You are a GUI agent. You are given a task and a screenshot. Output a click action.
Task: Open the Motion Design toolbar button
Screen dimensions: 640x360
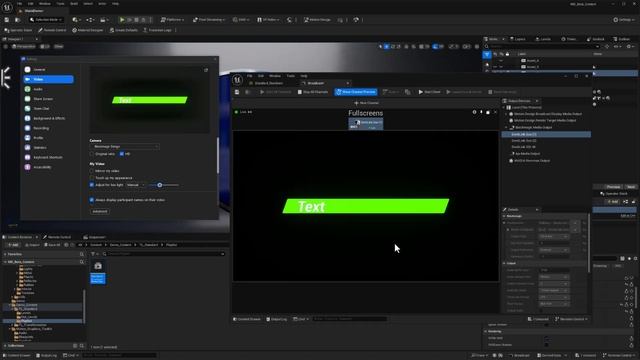coord(317,20)
